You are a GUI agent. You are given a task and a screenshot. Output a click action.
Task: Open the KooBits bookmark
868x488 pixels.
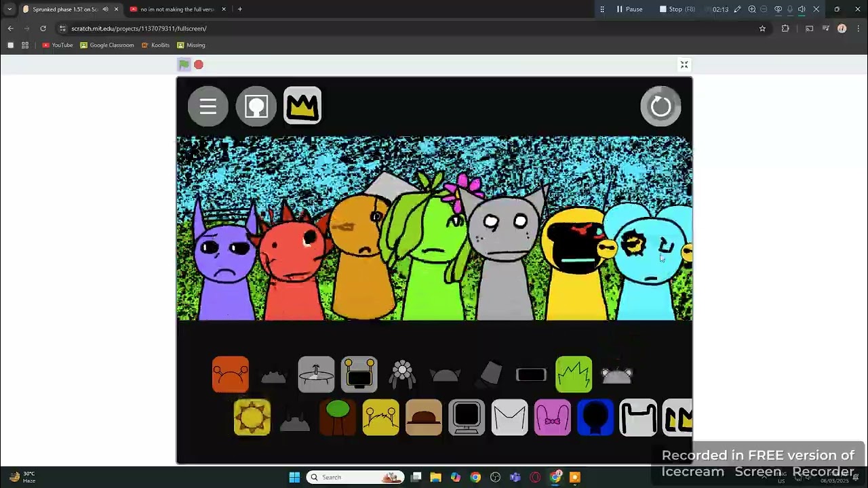155,45
